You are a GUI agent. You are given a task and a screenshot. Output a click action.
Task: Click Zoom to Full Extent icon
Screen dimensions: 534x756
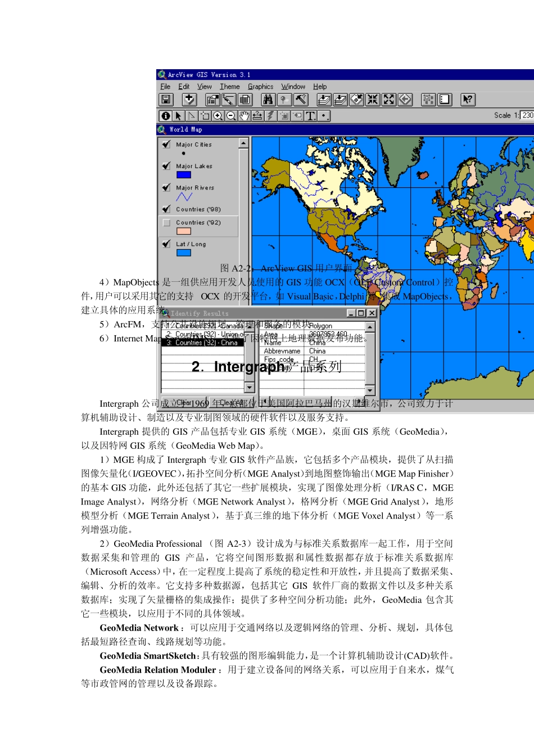point(324,100)
